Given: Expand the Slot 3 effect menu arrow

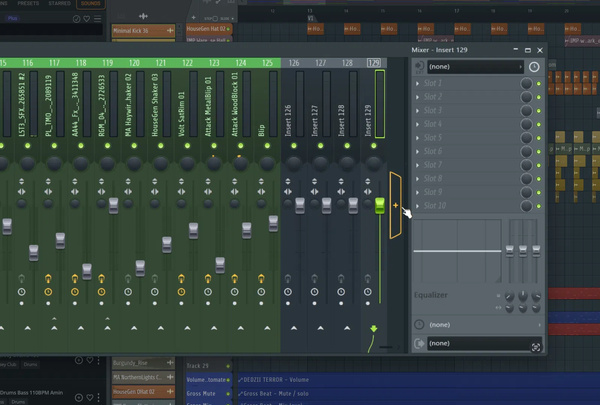Looking at the screenshot, I should coord(418,112).
